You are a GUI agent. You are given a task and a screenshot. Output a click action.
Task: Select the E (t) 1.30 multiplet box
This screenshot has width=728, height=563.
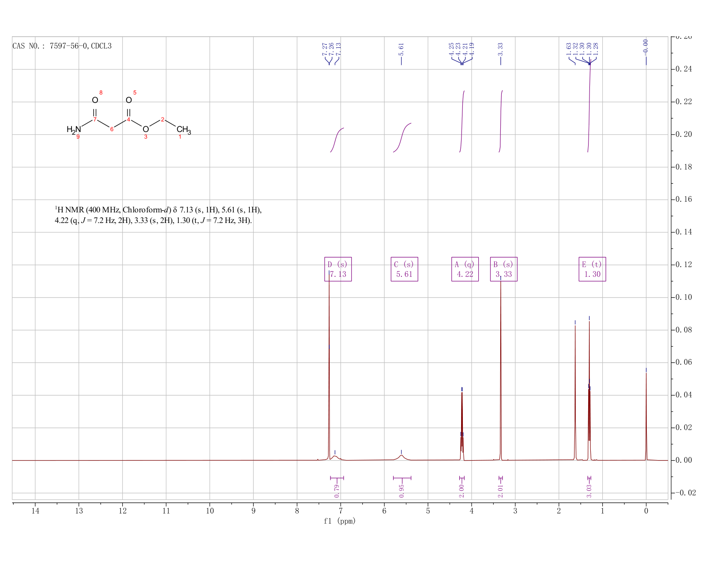(592, 269)
